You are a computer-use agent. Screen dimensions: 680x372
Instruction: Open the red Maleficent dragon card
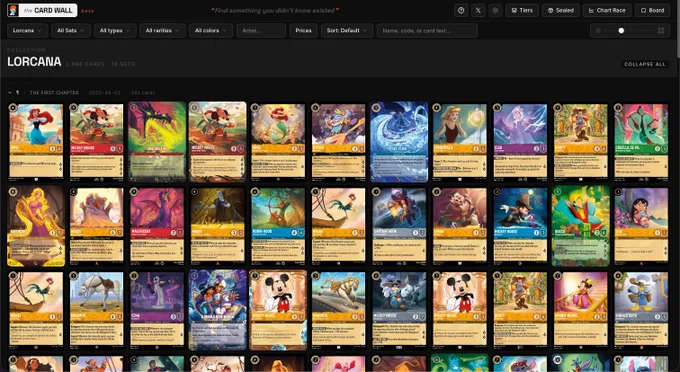pos(157,226)
